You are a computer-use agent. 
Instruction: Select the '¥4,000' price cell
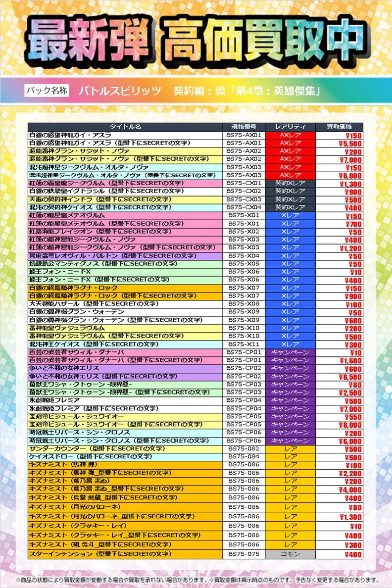tap(339, 489)
